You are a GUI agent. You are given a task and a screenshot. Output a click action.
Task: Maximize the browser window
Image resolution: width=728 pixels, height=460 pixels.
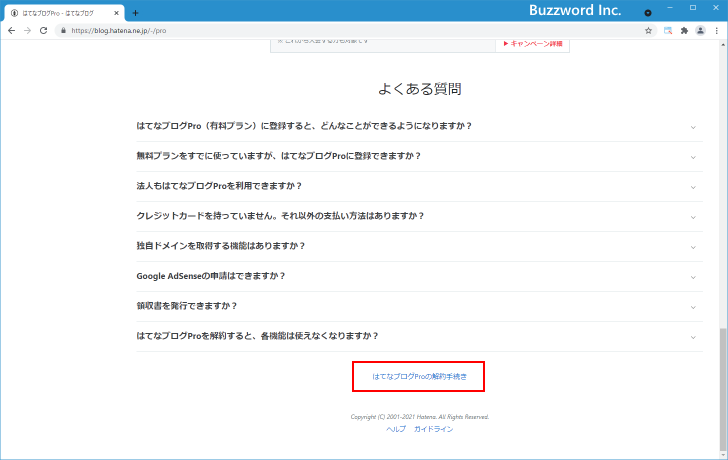pyautogui.click(x=693, y=8)
